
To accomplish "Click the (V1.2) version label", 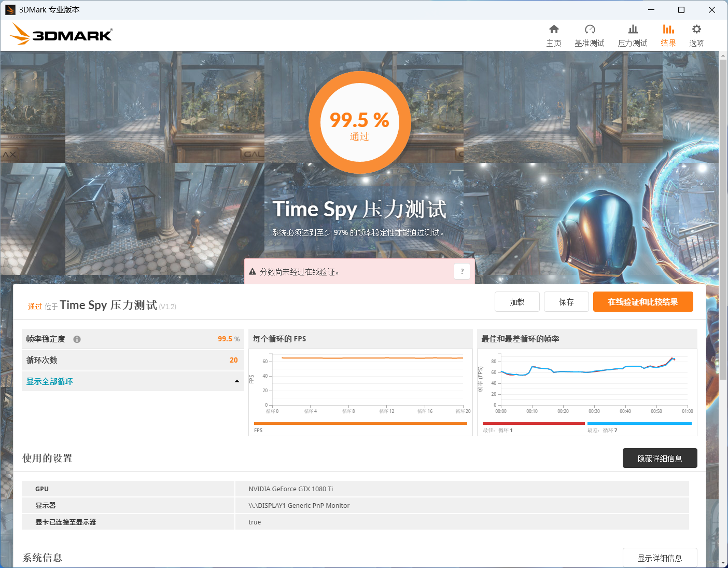I will (x=167, y=307).
